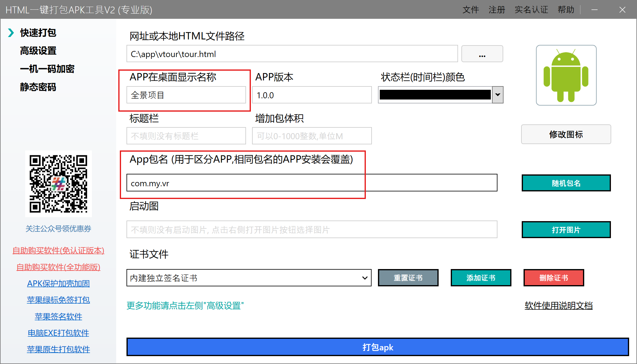This screenshot has width=637, height=364.
Task: Open the file browser with the ... button
Action: tap(482, 54)
